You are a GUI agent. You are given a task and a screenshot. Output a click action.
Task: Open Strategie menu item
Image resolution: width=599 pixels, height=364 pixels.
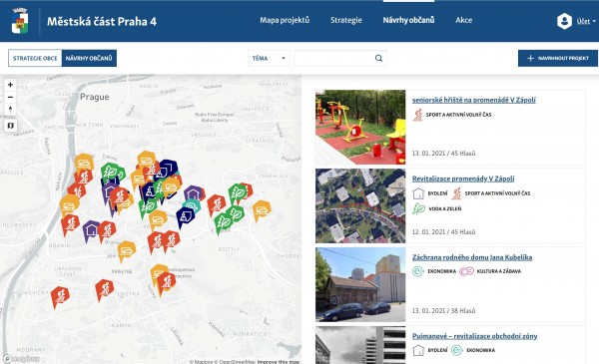346,20
